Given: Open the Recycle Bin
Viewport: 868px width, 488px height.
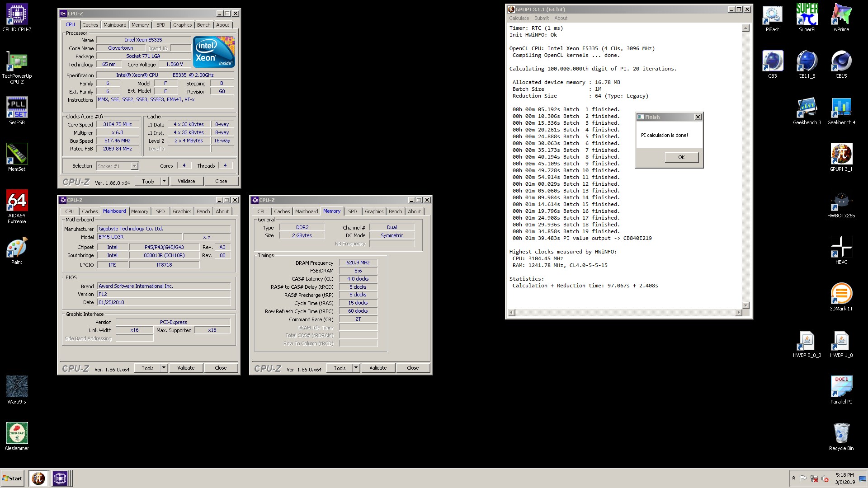Looking at the screenshot, I should [841, 436].
